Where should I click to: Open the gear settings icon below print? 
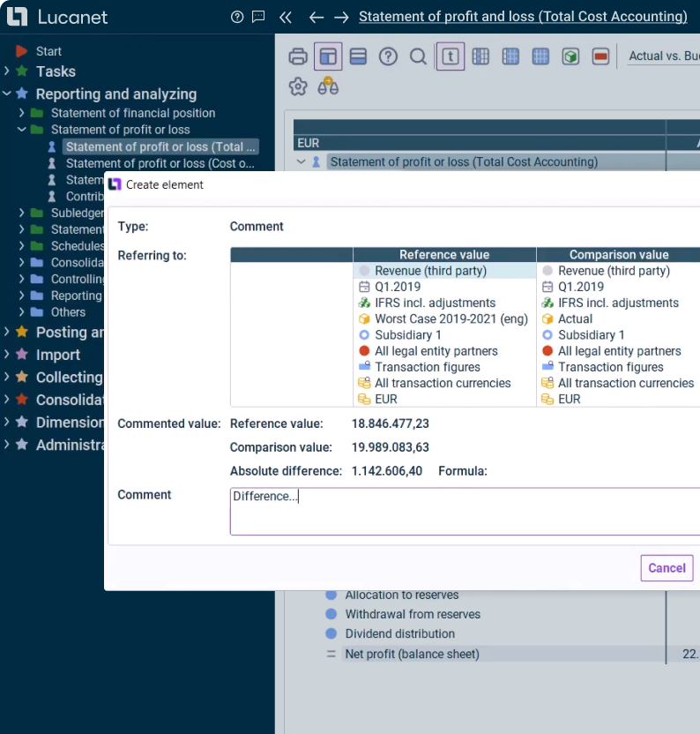(298, 86)
